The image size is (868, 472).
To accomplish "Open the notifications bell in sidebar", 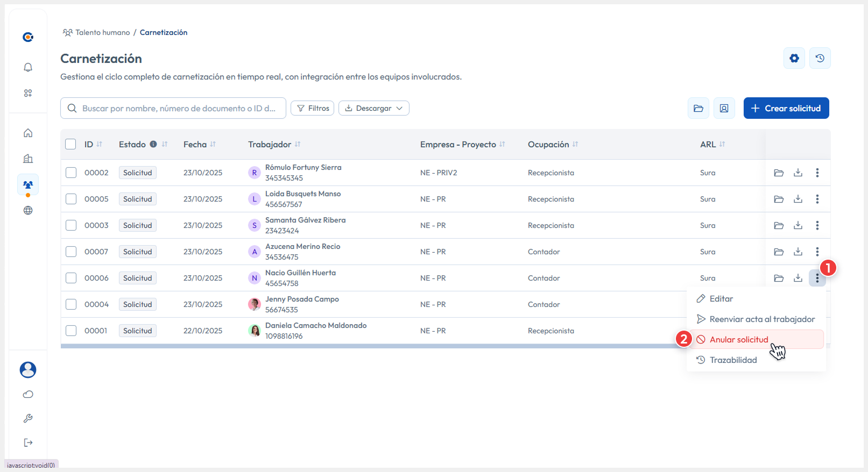I will pyautogui.click(x=28, y=67).
